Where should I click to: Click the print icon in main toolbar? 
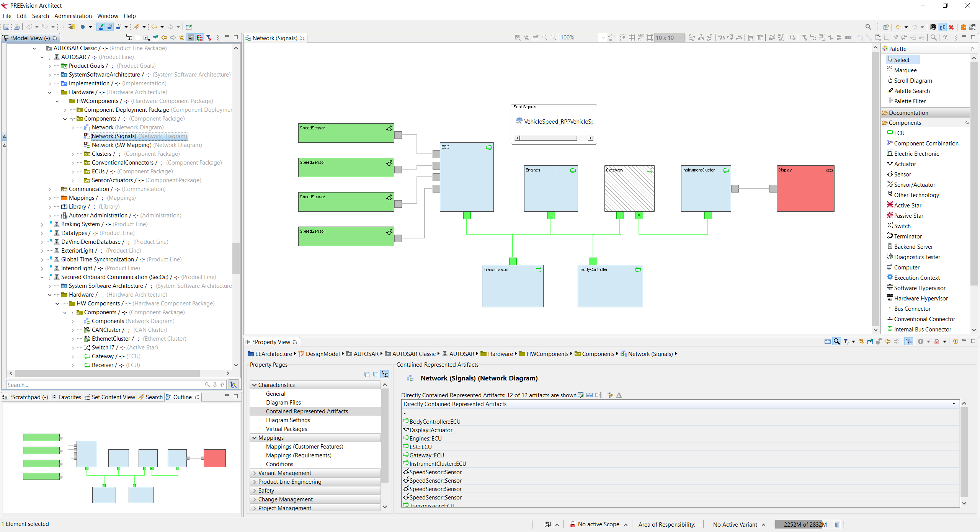[16, 27]
